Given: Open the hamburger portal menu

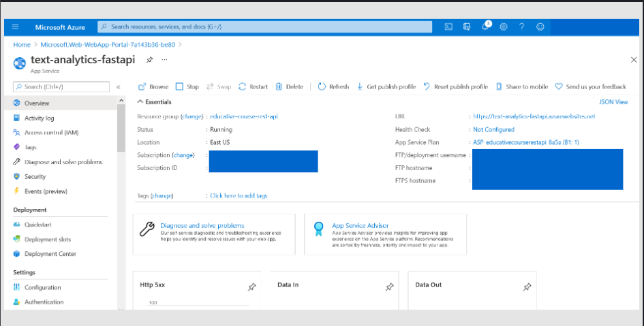Looking at the screenshot, I should click(x=15, y=27).
